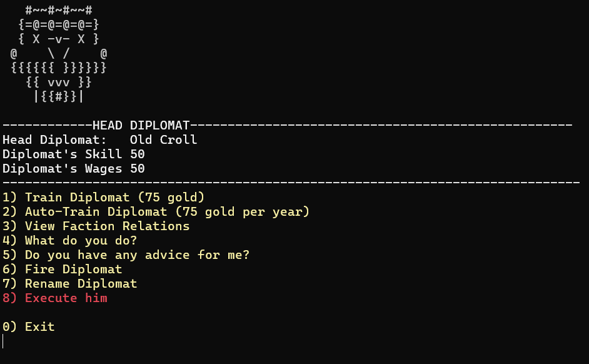Viewport: 589px width, 364px height.
Task: Click the ASCII diplomat portrait art
Action: pos(59,53)
